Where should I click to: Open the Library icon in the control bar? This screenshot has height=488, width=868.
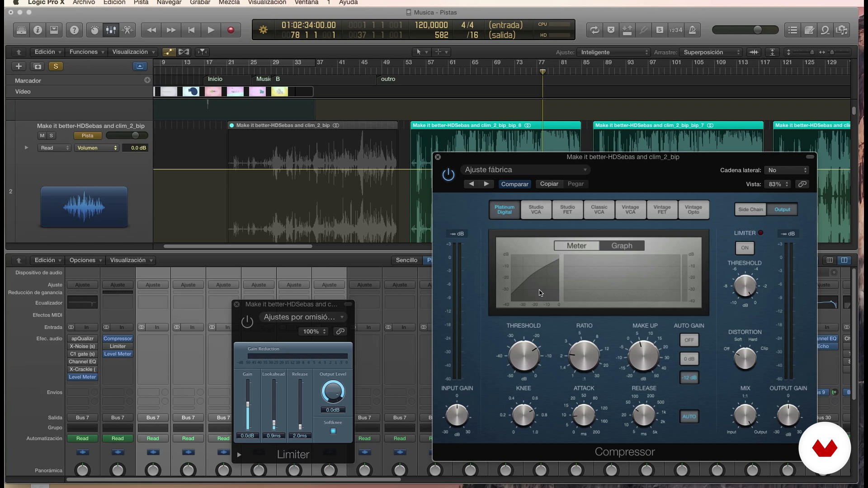coord(21,30)
